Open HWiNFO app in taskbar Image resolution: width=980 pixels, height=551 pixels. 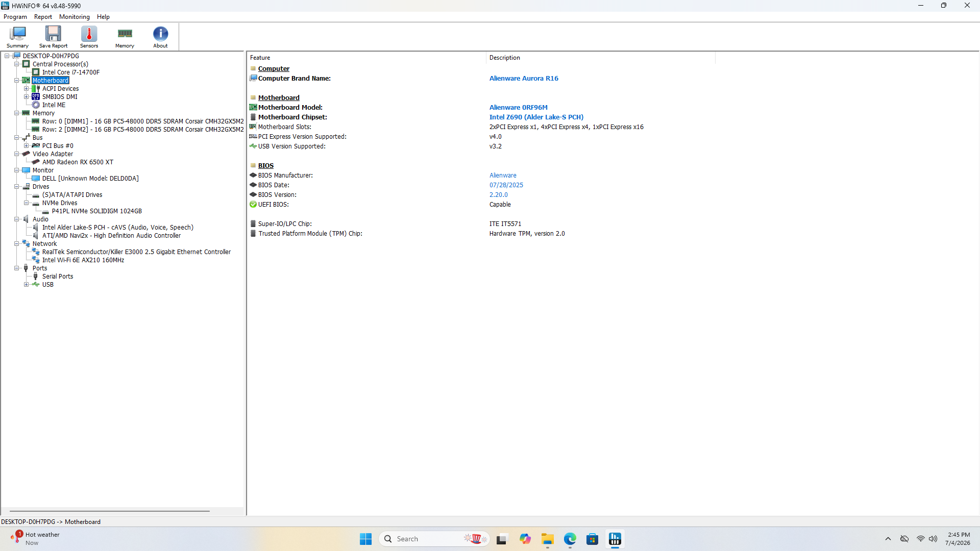[x=615, y=539]
